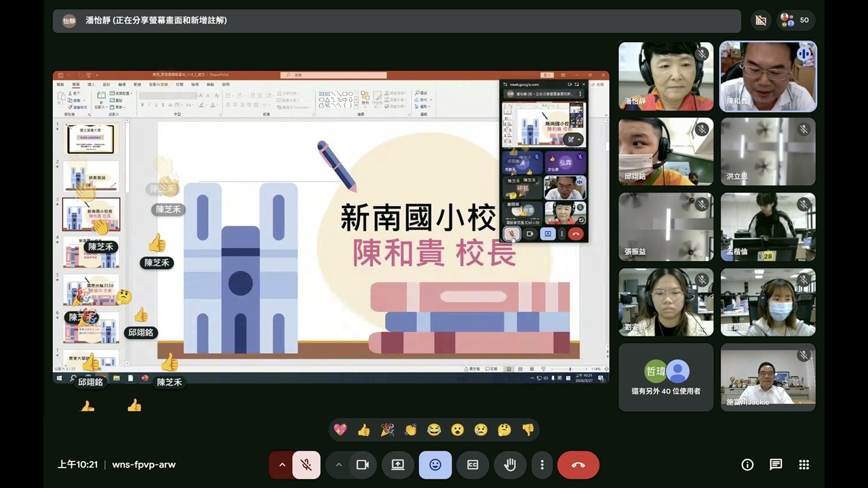Image resolution: width=868 pixels, height=488 pixels.
Task: Unmute the microphone in the call controls
Action: (307, 465)
